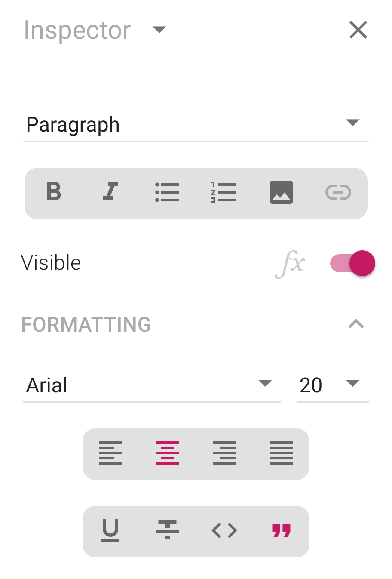This screenshot has height=579, width=392.
Task: Insert an image
Action: [281, 192]
